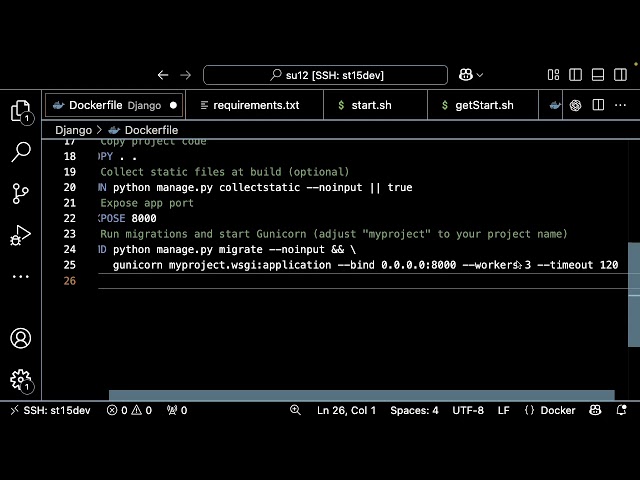Click Copilot status icon in status bar
Screen dimensions: 640x480
point(595,410)
